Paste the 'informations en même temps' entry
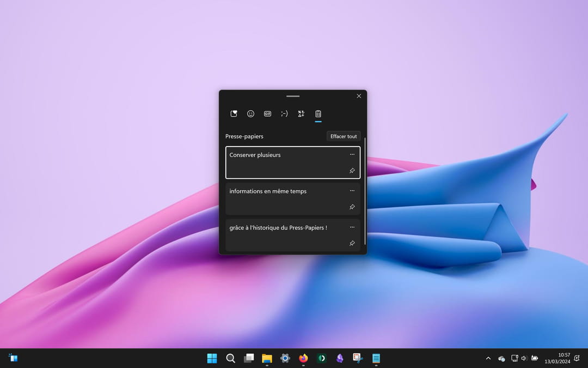The width and height of the screenshot is (588, 368). click(x=293, y=199)
